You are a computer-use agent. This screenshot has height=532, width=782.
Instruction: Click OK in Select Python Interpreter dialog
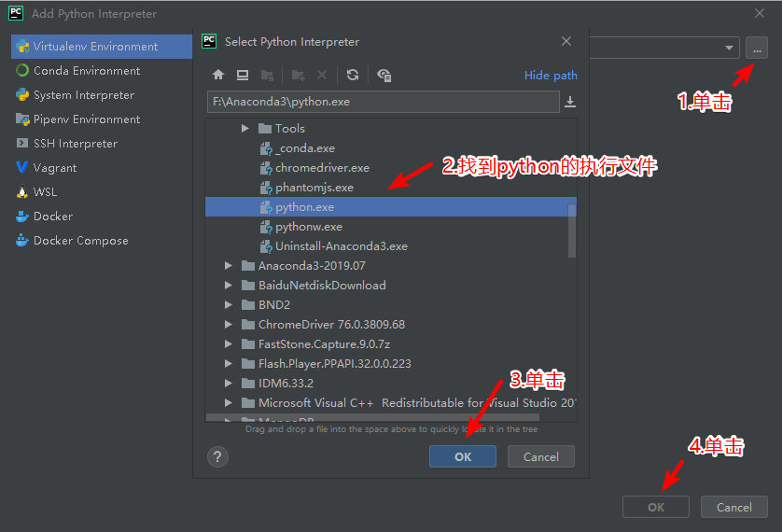tap(463, 456)
